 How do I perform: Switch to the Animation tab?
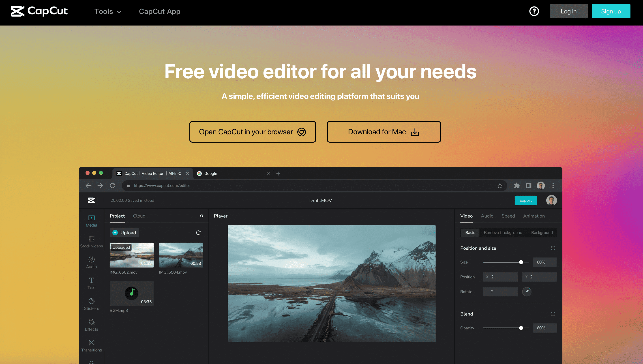tap(534, 216)
